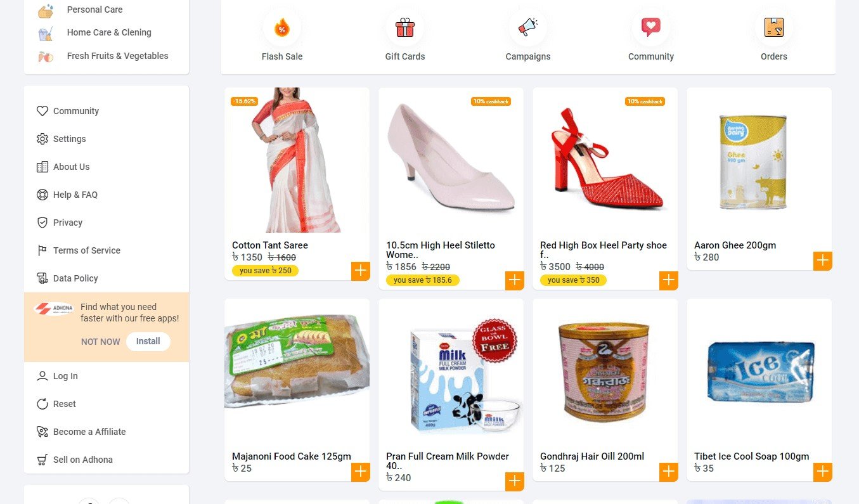This screenshot has height=504, width=859.
Task: Add Gondhraj Hair Oill to cart
Action: pos(669,472)
